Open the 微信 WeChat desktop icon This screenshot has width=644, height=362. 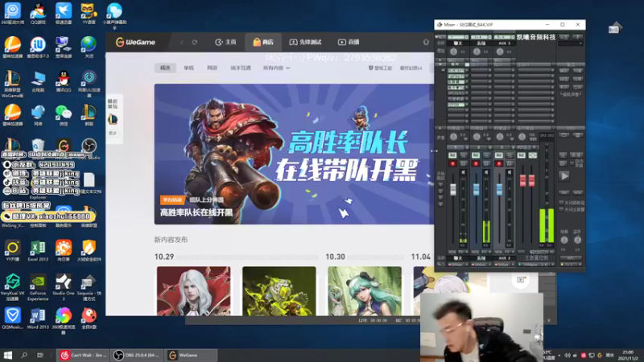pos(64,114)
